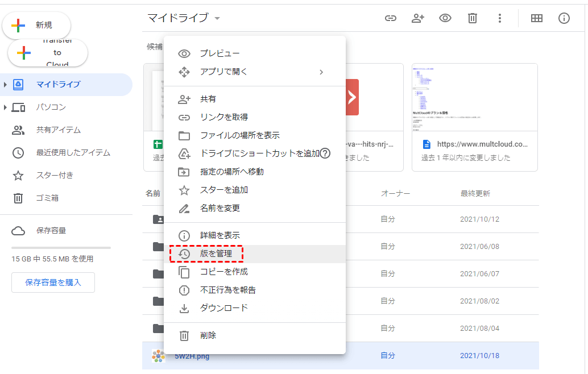
Task: Open the multcloud.co document thumbnail
Action: [475, 97]
